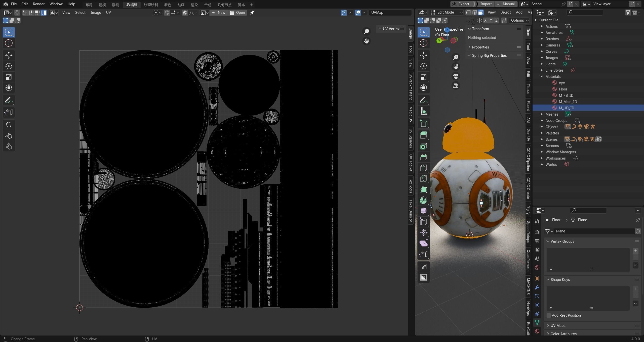
Task: Pin the image in UV editor header
Action: click(252, 13)
